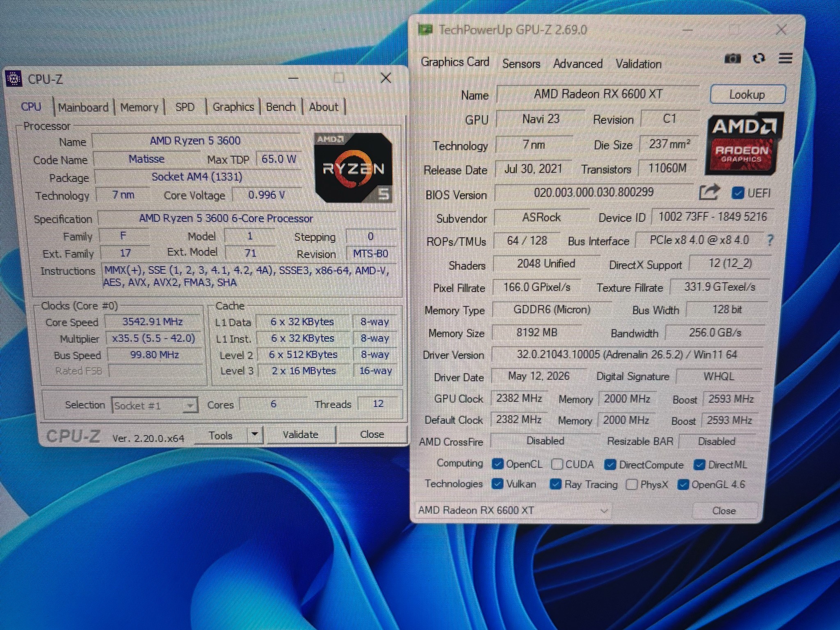Take GPU-Z screenshot with camera icon
840x630 pixels.
click(x=733, y=59)
